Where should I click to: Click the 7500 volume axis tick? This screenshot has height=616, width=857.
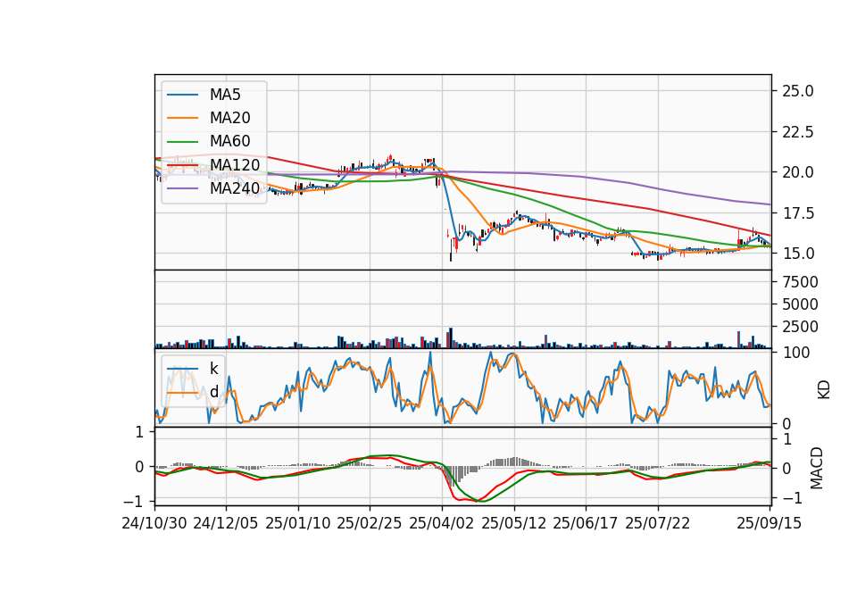point(800,283)
